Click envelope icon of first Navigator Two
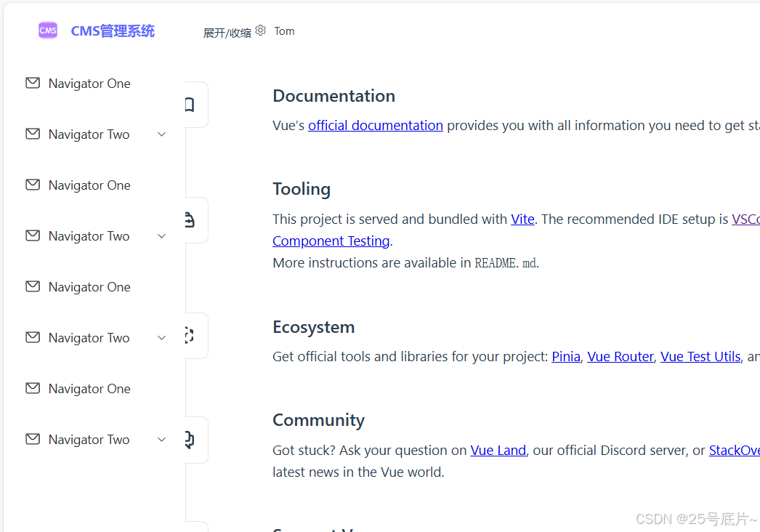This screenshot has height=532, width=760. [x=33, y=134]
